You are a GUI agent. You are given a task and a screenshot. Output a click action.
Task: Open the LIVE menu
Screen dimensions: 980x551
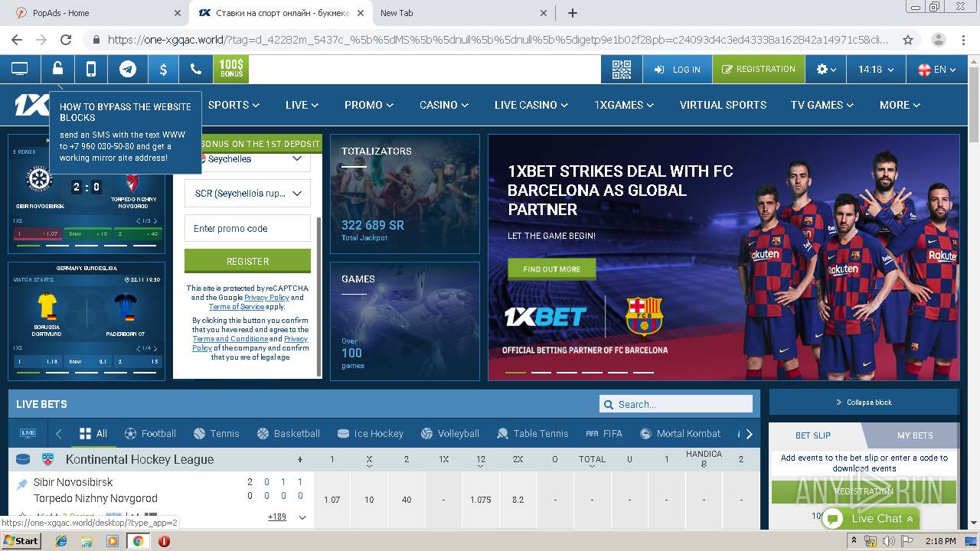tap(302, 105)
